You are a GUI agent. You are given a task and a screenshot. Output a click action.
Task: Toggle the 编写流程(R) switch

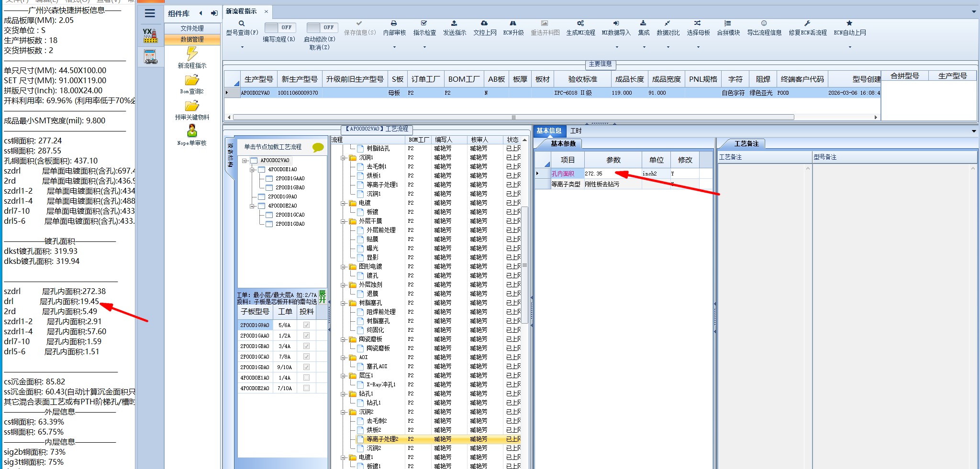(x=280, y=28)
